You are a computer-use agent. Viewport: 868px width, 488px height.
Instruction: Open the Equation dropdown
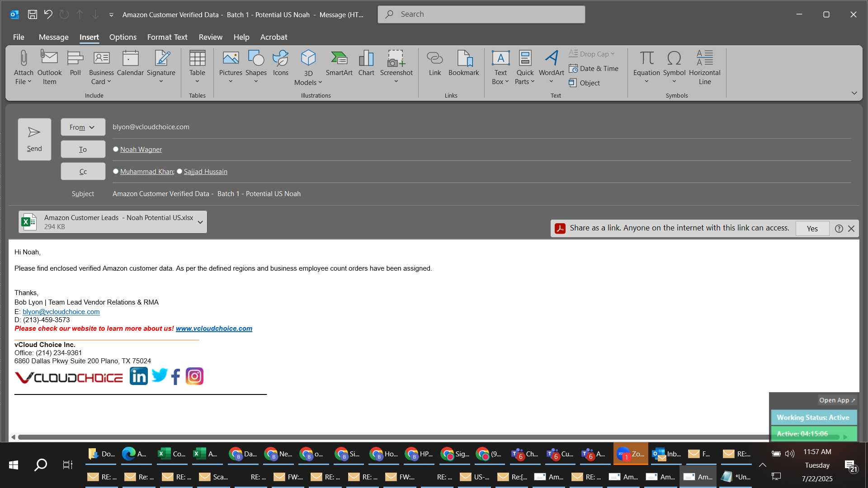pos(646,82)
